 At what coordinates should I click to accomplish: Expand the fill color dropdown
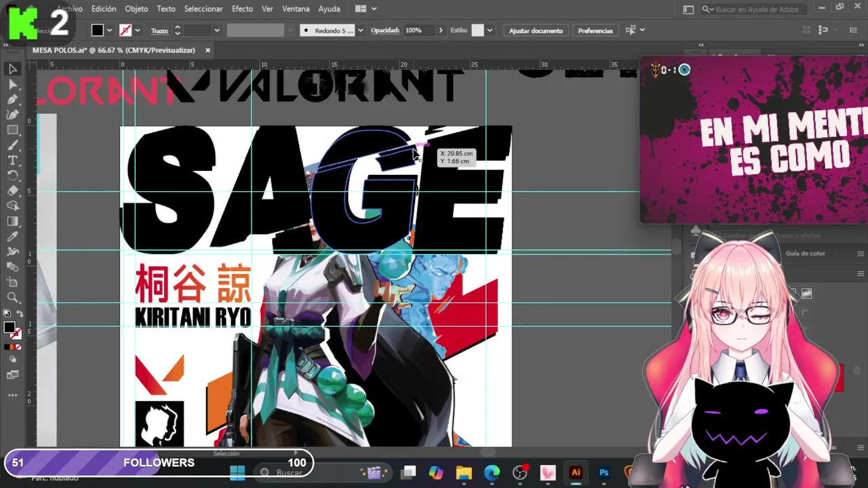point(109,30)
